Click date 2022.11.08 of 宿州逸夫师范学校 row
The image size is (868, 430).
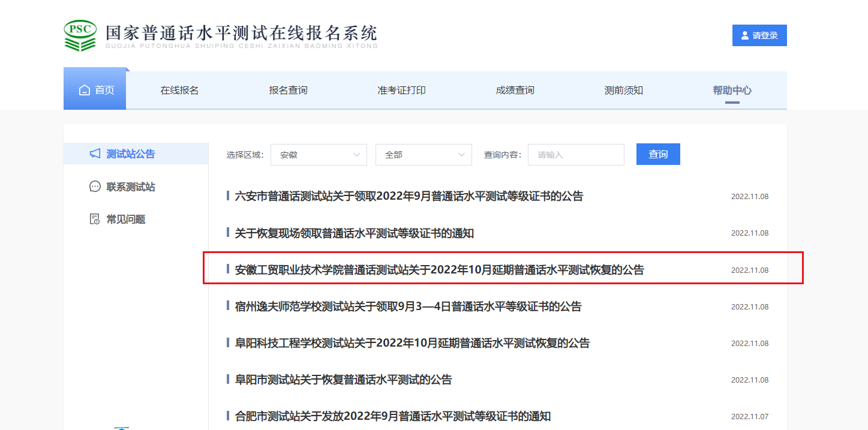coord(750,307)
